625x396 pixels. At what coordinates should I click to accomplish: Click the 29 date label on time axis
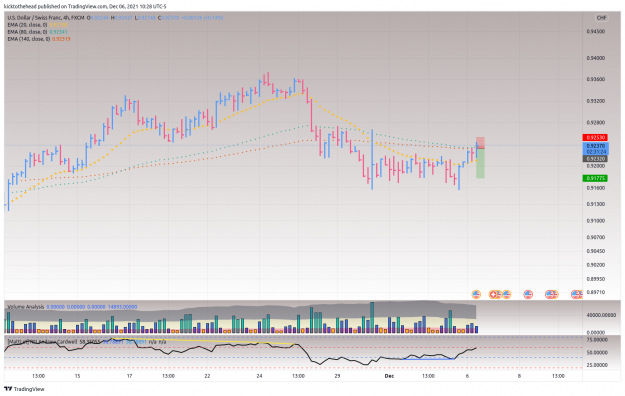click(x=337, y=376)
